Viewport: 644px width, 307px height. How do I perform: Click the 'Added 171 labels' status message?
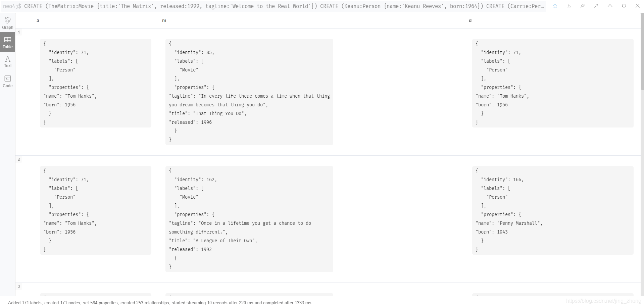160,303
